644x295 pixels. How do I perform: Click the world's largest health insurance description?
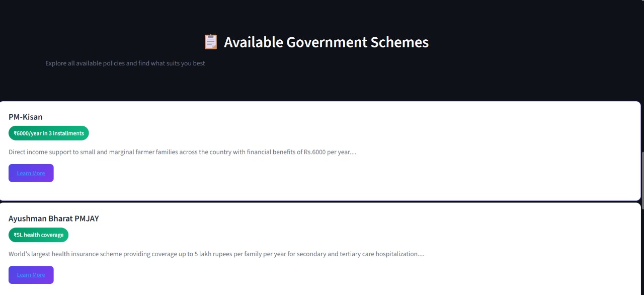coord(216,254)
